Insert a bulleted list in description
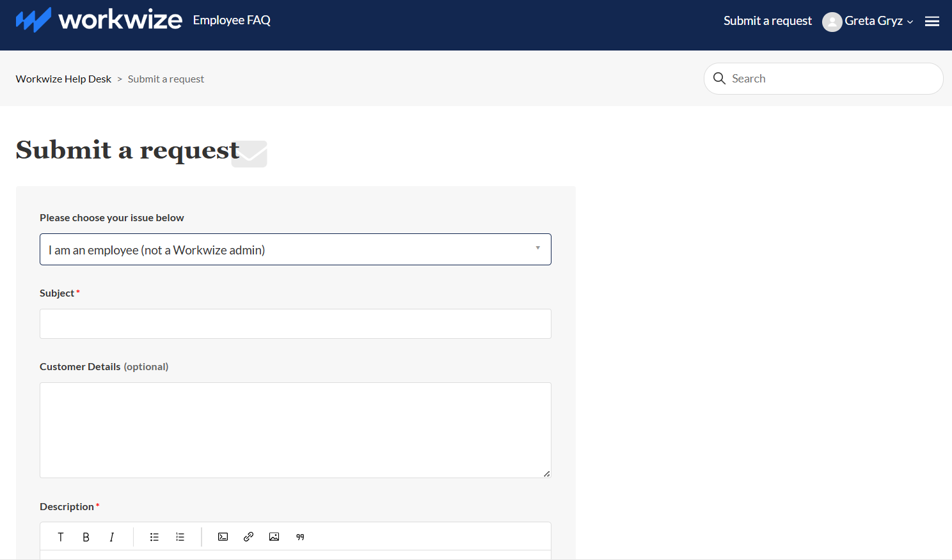The image size is (952, 560). click(154, 537)
